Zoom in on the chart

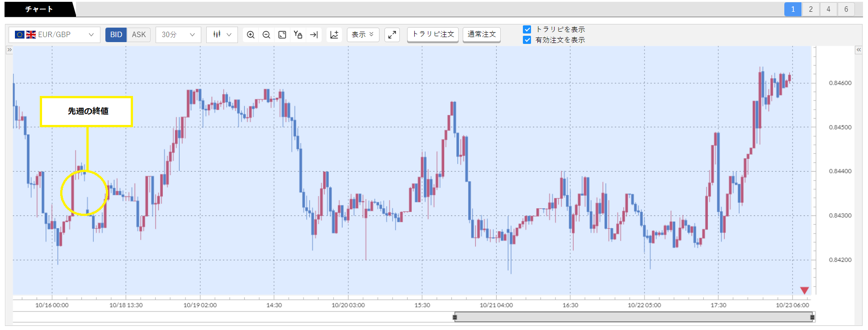tap(251, 34)
